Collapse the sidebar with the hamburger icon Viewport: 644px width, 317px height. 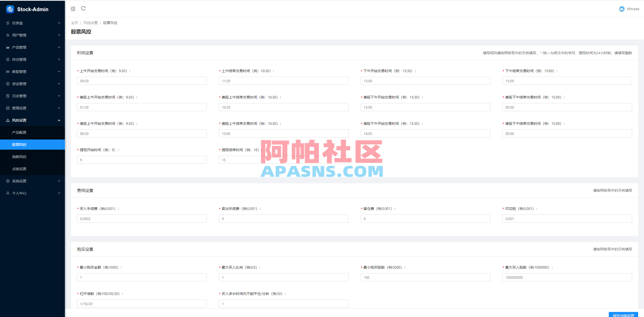tap(73, 9)
